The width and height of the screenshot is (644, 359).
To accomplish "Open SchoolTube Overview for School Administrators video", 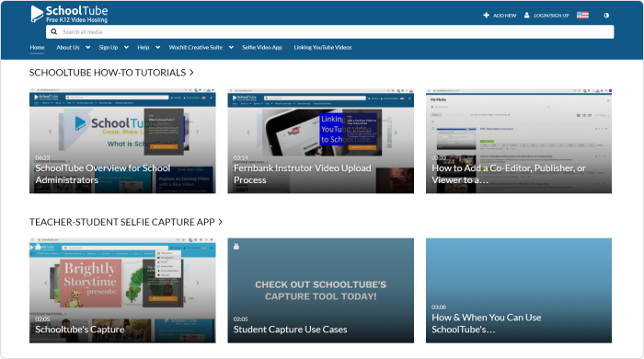I will [122, 141].
